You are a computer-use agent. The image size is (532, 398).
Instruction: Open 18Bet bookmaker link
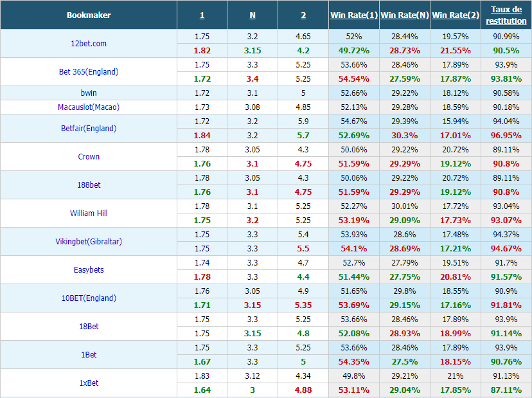tap(89, 327)
